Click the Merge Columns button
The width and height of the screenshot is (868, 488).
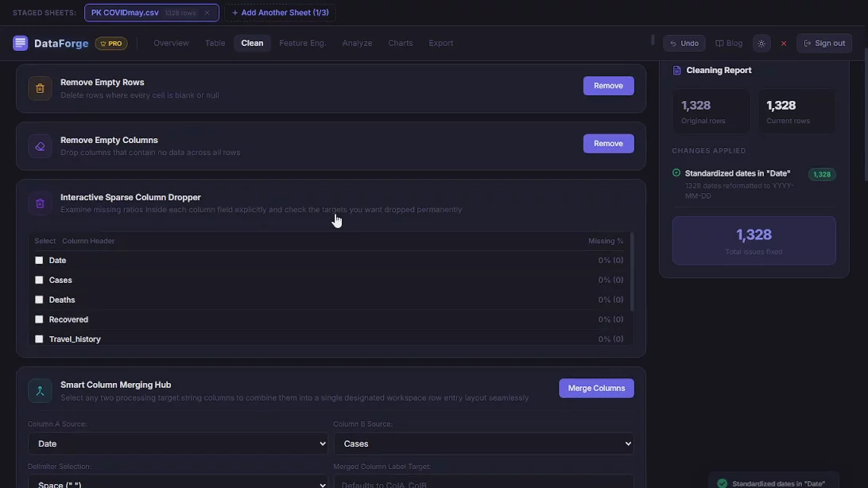click(x=596, y=389)
